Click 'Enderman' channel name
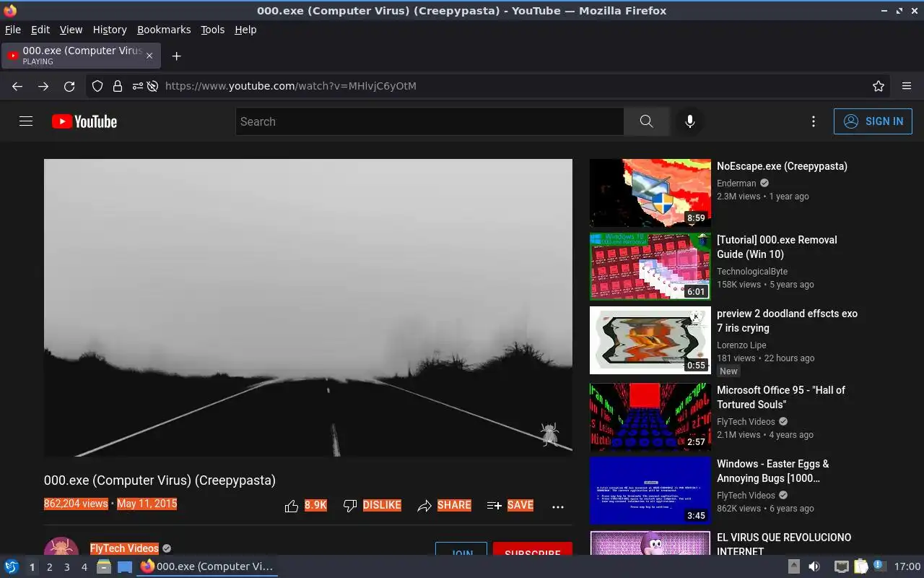The image size is (924, 578). 736,184
